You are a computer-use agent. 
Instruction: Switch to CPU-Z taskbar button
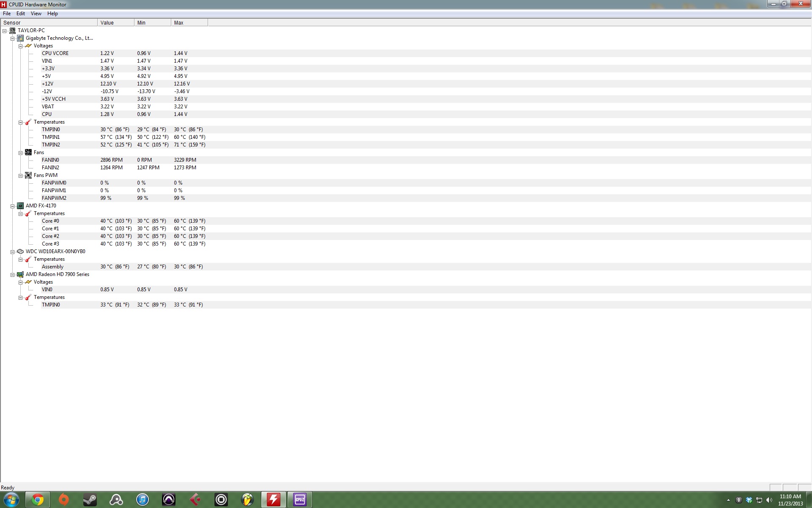[x=300, y=500]
